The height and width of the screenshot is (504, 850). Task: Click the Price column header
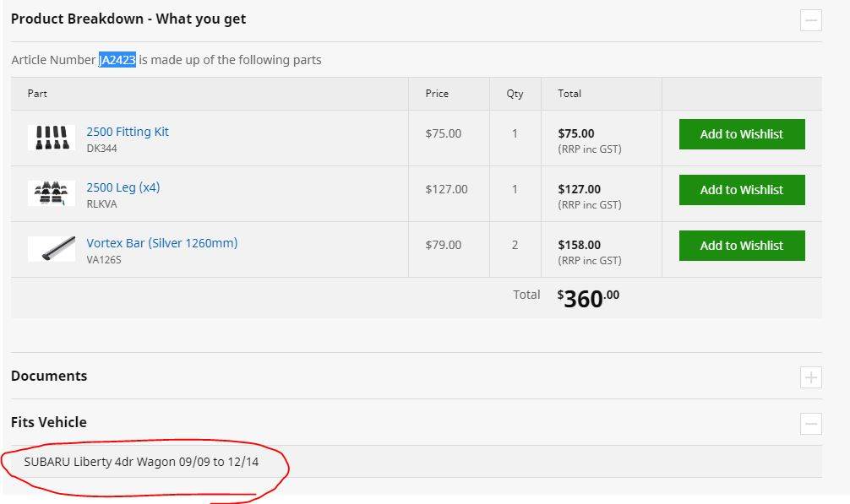pyautogui.click(x=437, y=94)
